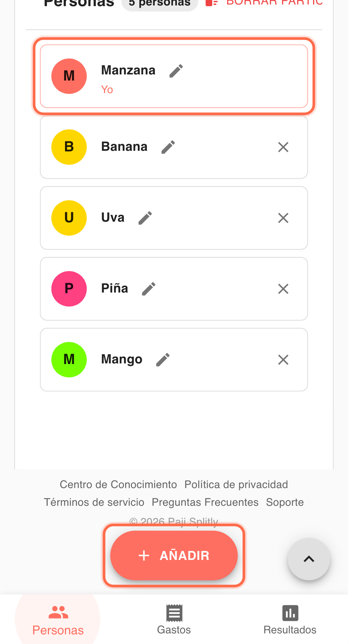The width and height of the screenshot is (348, 644).
Task: Click Manzana's red M avatar
Action: coord(69,76)
